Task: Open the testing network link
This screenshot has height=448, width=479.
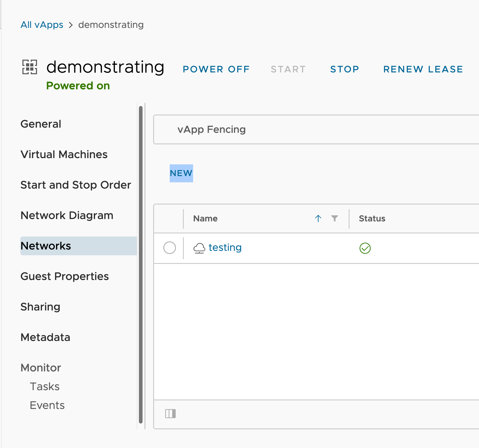Action: (x=225, y=247)
